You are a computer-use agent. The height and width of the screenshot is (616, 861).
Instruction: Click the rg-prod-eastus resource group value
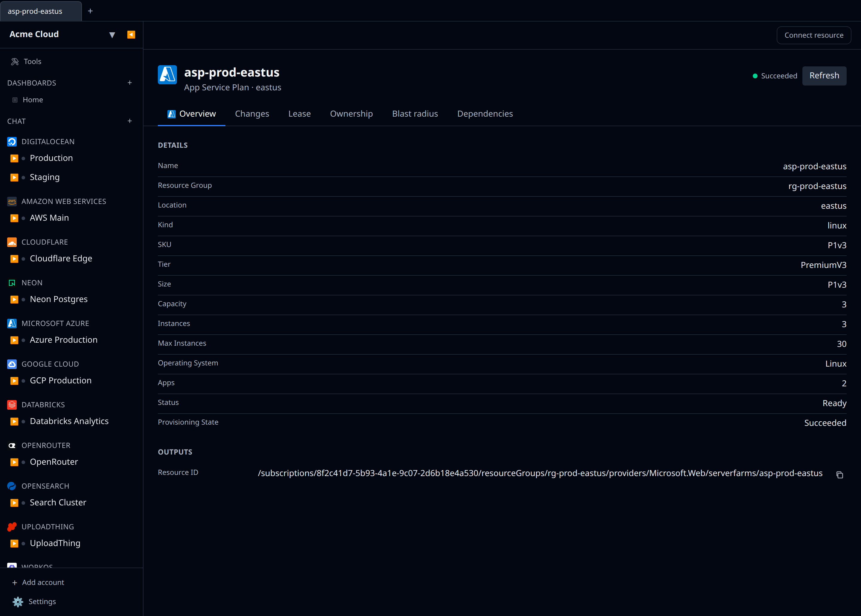pos(817,186)
